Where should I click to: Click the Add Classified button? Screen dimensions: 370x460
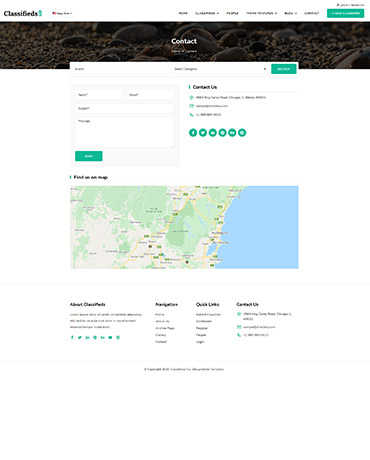(345, 13)
